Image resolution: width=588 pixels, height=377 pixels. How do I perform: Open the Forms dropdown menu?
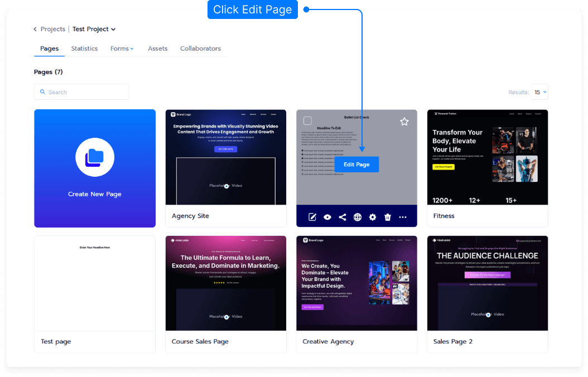click(x=122, y=49)
